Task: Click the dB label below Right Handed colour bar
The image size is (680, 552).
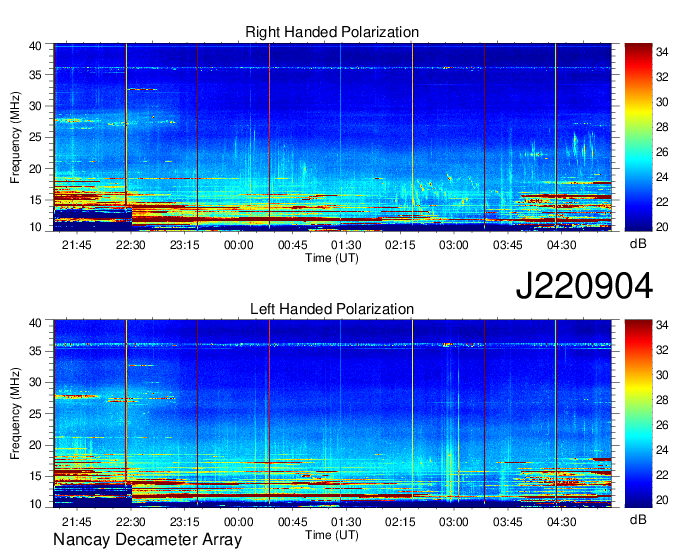Action: [x=638, y=244]
